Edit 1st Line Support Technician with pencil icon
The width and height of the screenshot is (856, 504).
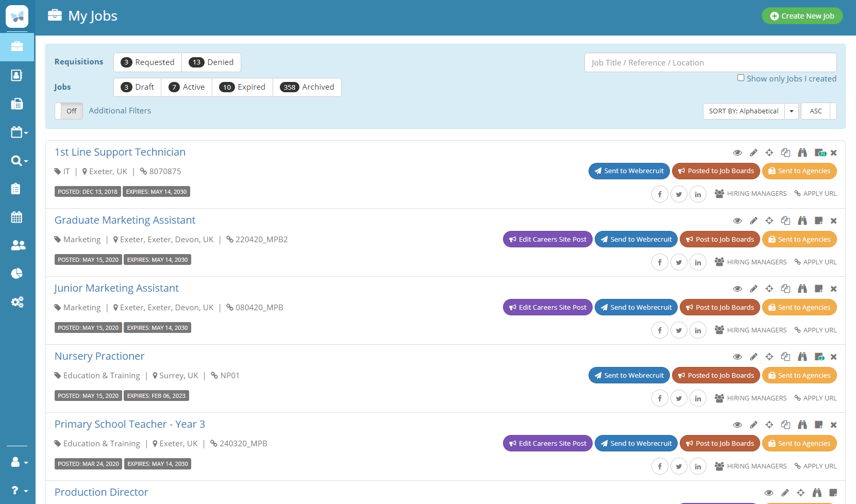click(753, 153)
